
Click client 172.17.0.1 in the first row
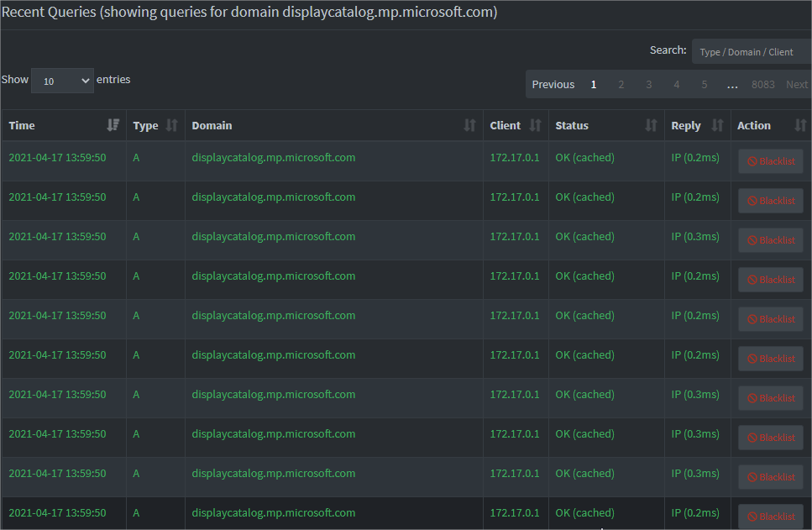point(514,158)
